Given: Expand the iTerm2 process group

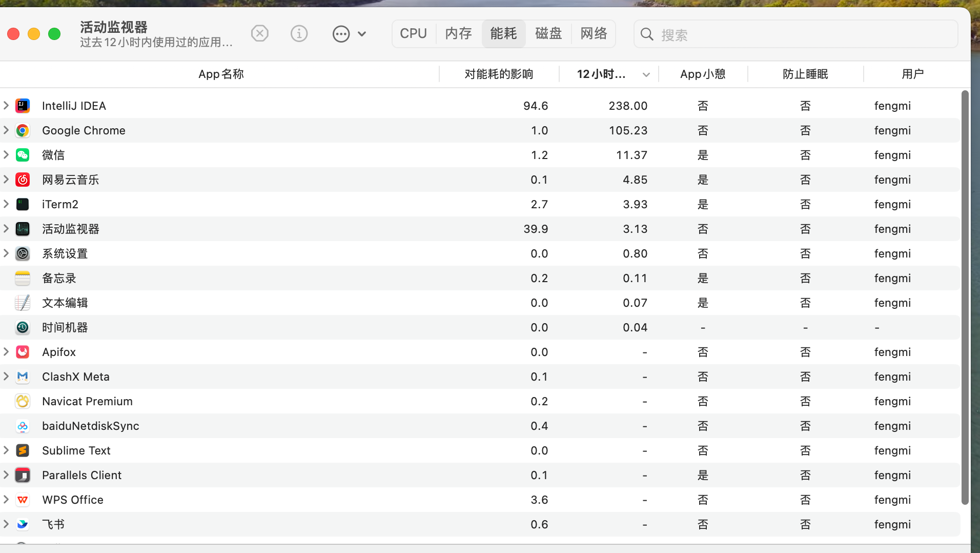Looking at the screenshot, I should point(6,204).
